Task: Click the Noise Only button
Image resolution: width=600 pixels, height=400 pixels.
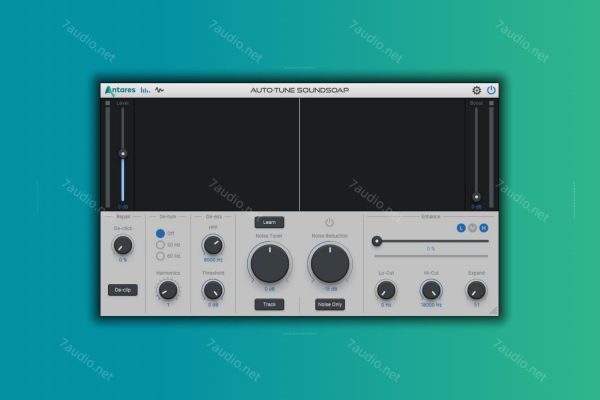Action: point(330,304)
